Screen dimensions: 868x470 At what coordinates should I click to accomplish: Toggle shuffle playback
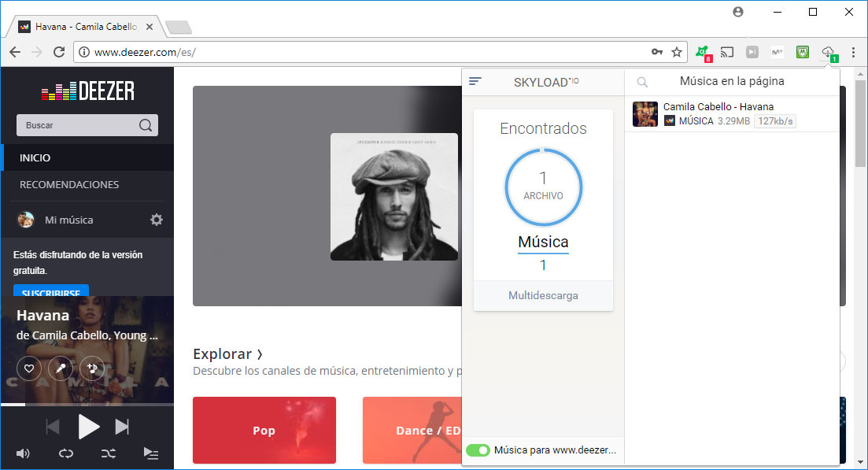point(108,453)
